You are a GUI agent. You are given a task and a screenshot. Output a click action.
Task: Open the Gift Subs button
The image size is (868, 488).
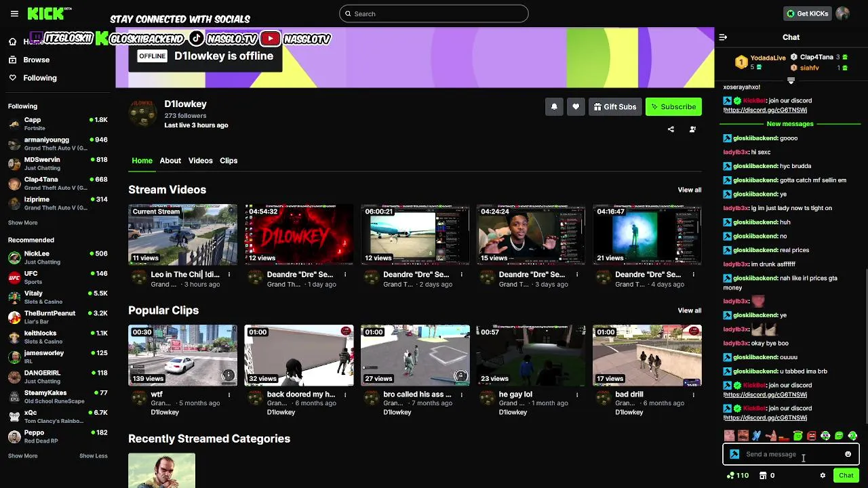click(615, 106)
